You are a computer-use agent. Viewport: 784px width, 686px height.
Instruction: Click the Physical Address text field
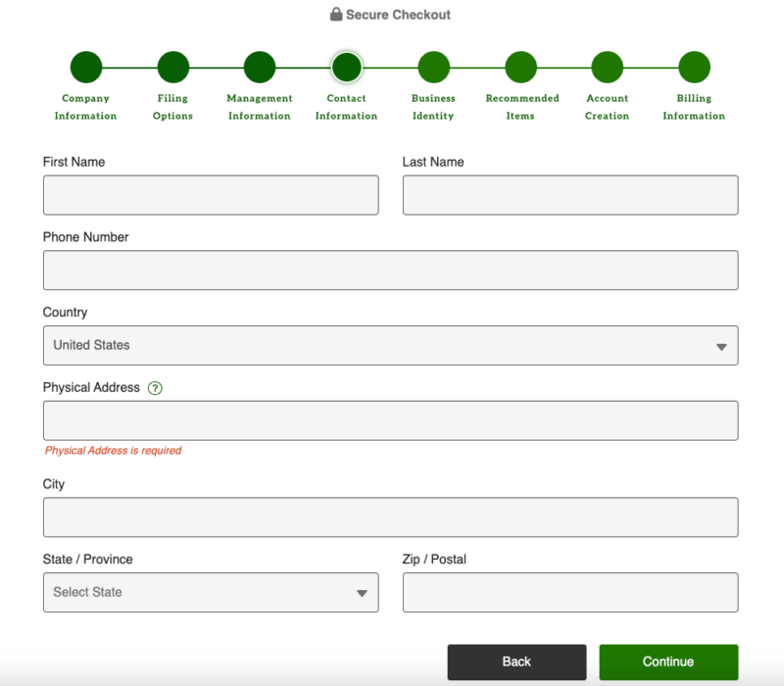coord(390,420)
